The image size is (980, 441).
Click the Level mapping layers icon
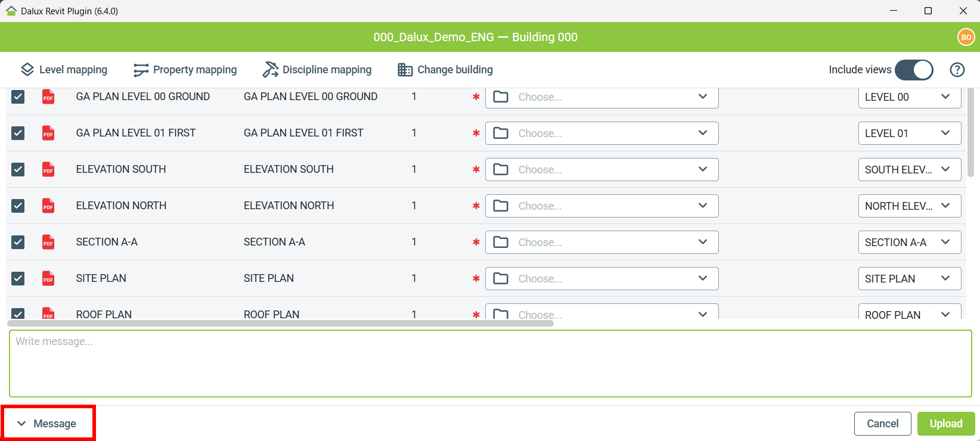(27, 70)
